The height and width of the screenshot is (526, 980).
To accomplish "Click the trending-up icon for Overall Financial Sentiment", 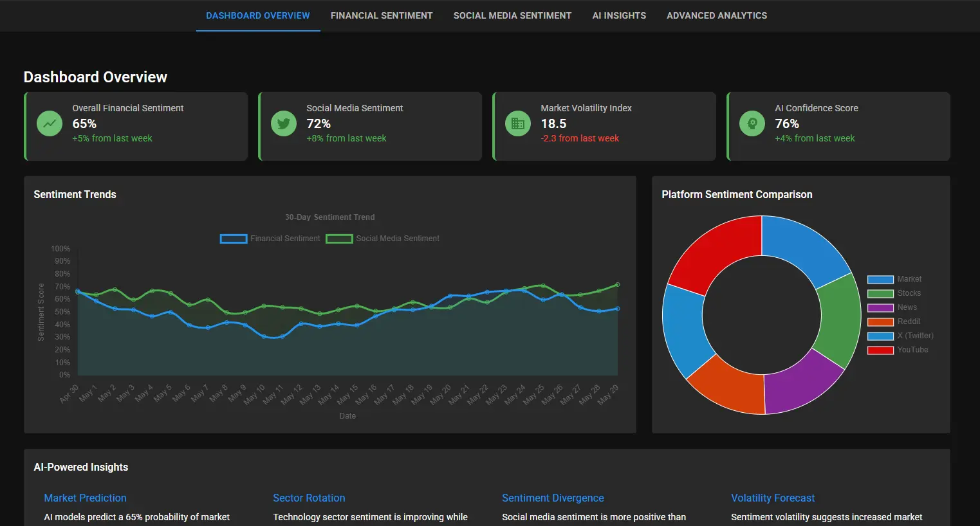I will click(x=50, y=123).
